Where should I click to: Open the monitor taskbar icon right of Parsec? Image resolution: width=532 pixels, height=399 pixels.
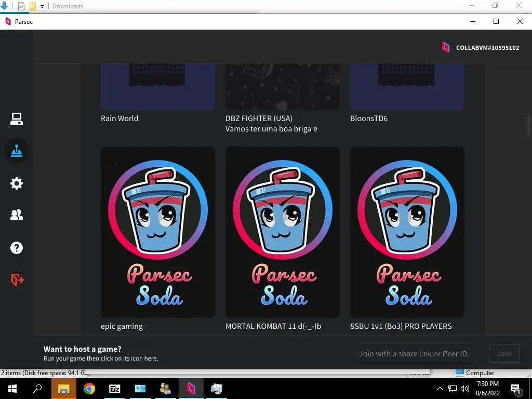point(217,389)
